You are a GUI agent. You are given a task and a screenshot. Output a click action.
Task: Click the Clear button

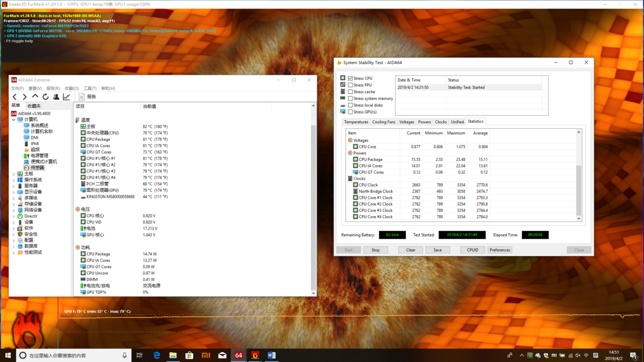click(411, 250)
